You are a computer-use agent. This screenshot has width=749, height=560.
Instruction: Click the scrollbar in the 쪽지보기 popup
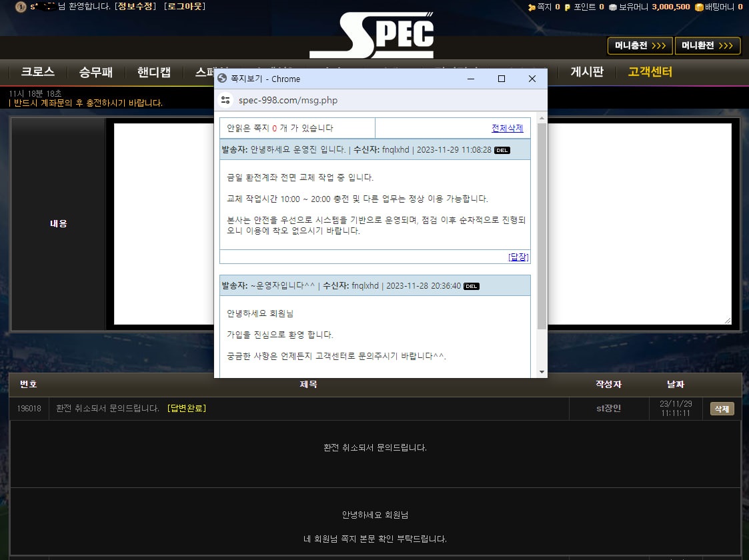540,200
